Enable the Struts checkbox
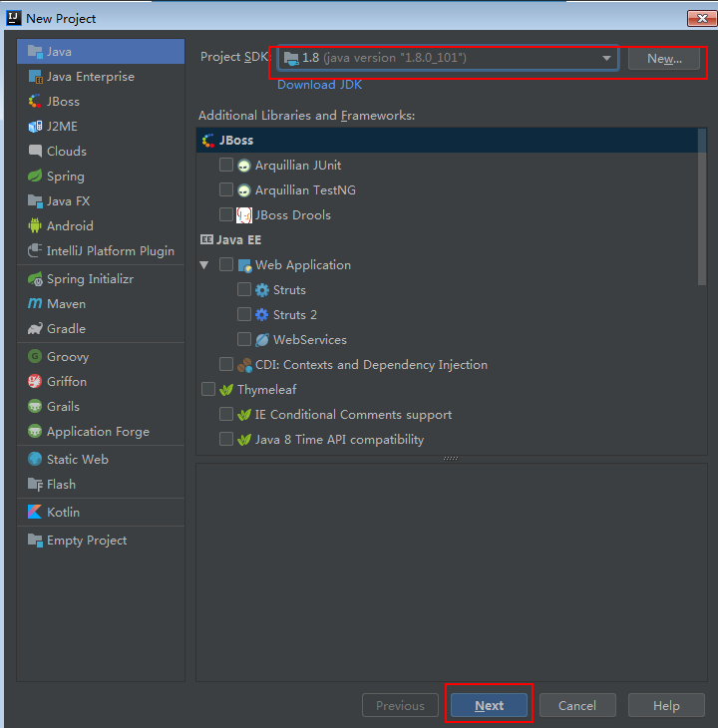The width and height of the screenshot is (718, 728). [x=244, y=289]
